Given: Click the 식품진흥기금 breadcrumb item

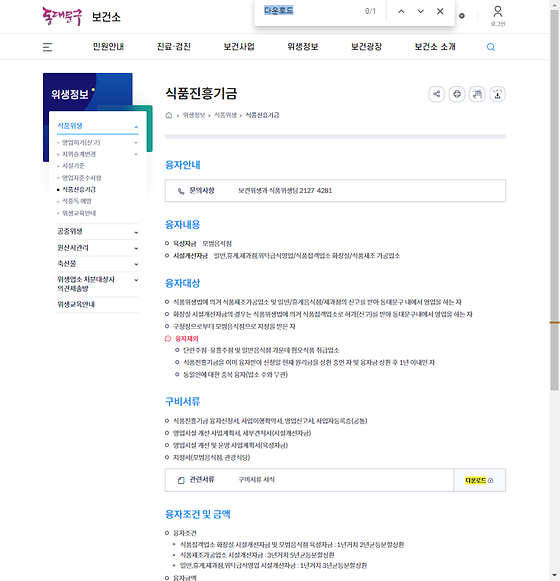Looking at the screenshot, I should pyautogui.click(x=262, y=115).
